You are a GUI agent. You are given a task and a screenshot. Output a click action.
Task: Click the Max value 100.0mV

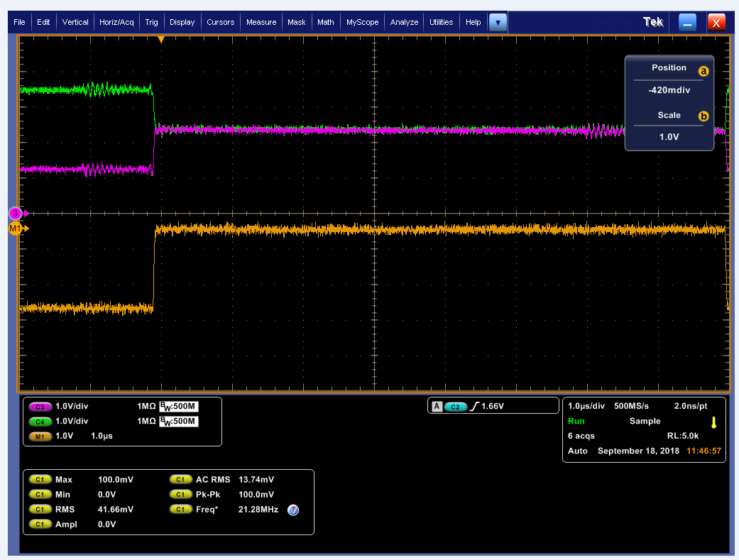[x=116, y=479]
